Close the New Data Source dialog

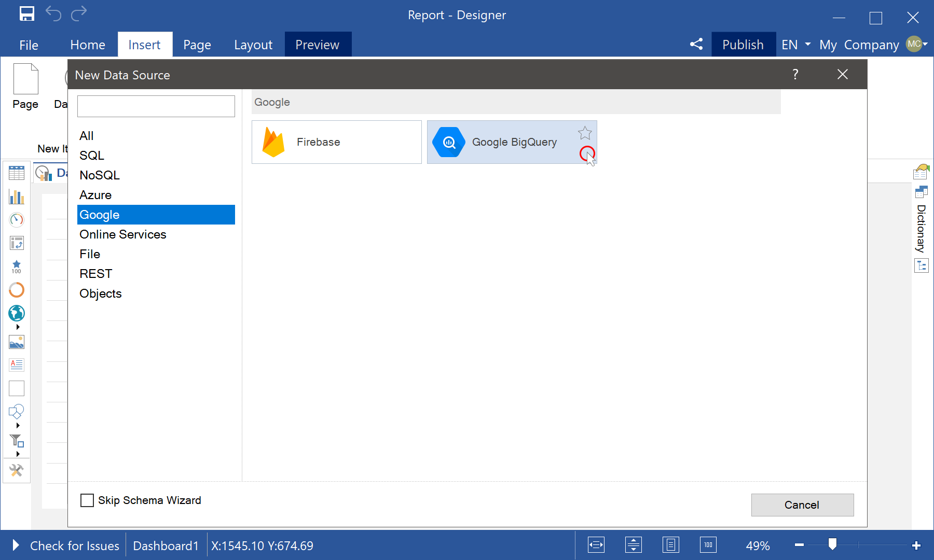[843, 75]
